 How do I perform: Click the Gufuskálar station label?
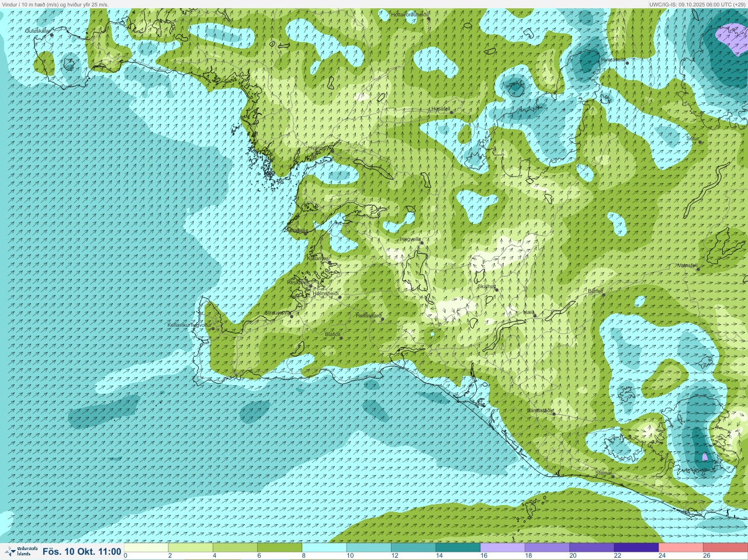click(37, 30)
